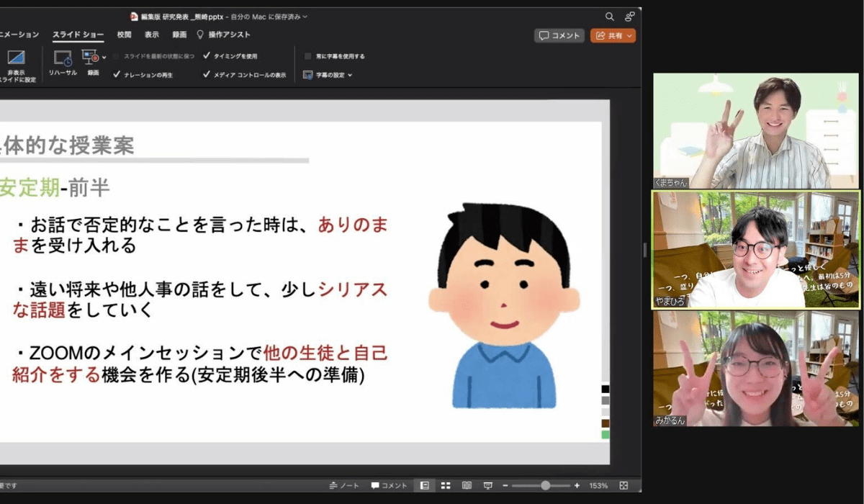Toggle the タイミングを使用 checkbox
Viewport: 864px width, 504px height.
point(207,56)
